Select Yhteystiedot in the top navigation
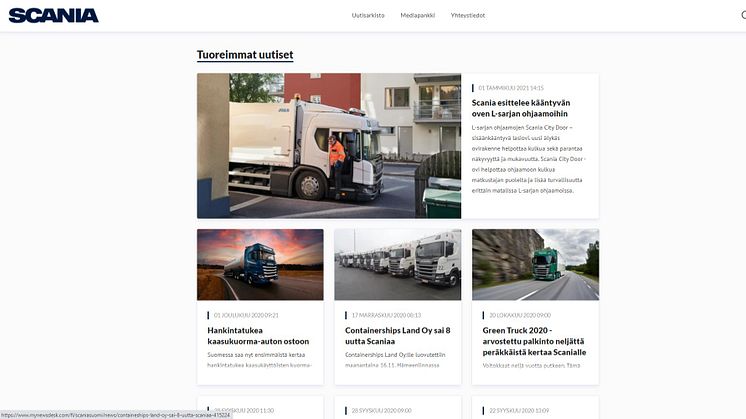Image resolution: width=746 pixels, height=419 pixels. [x=467, y=15]
